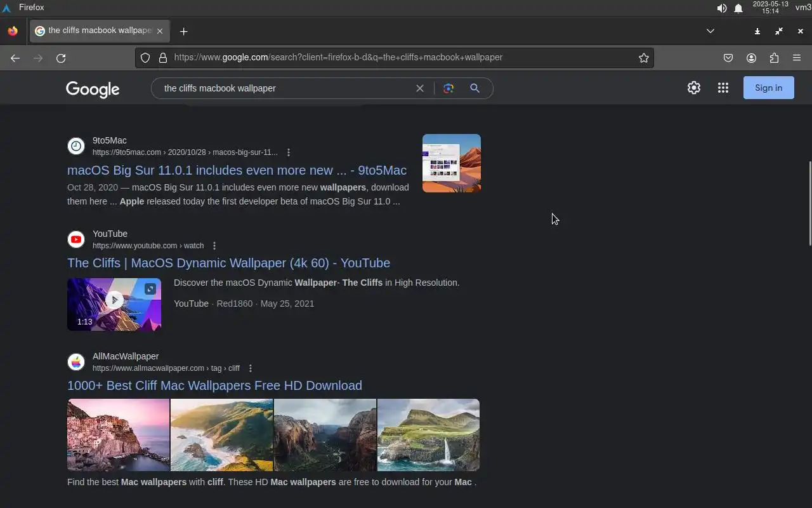This screenshot has height=508, width=812.
Task: Clear the search query text
Action: (x=419, y=88)
